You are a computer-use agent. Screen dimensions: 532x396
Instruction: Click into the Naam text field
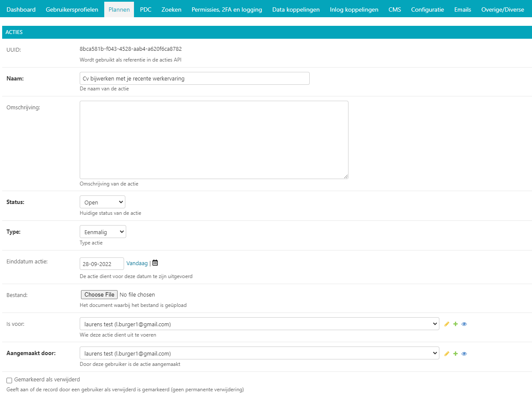tap(194, 78)
